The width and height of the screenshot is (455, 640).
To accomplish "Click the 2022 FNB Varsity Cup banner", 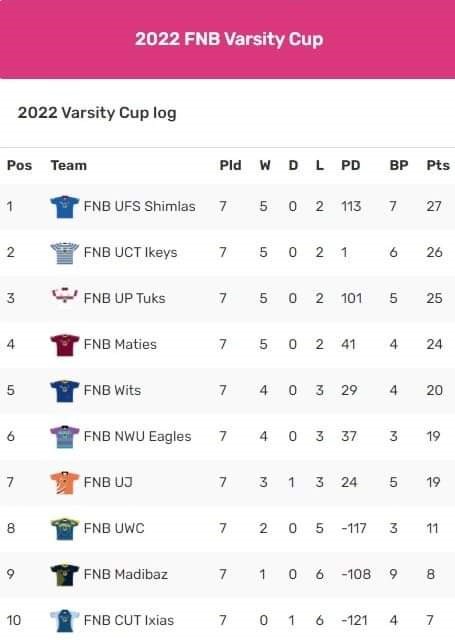I will pyautogui.click(x=227, y=39).
